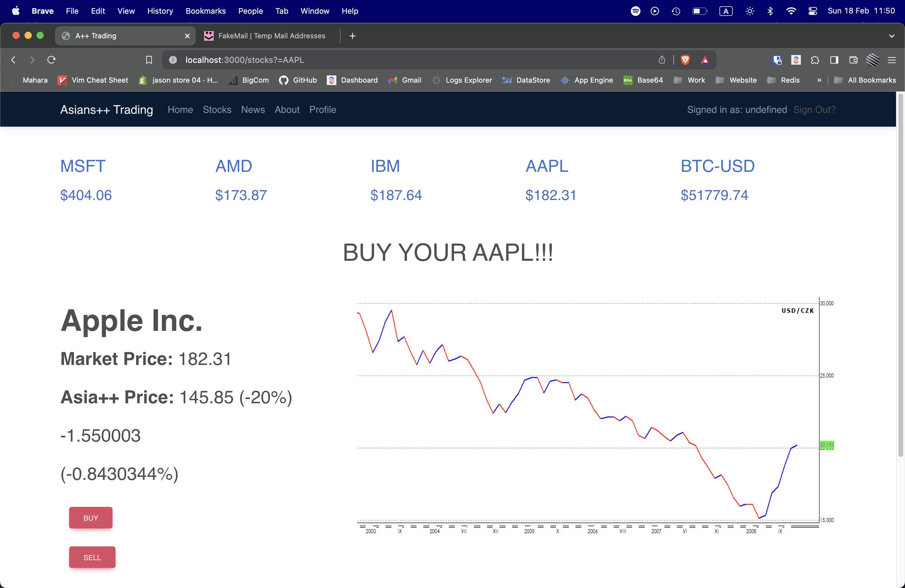Open the share menu in the address bar
905x588 pixels.
(662, 60)
